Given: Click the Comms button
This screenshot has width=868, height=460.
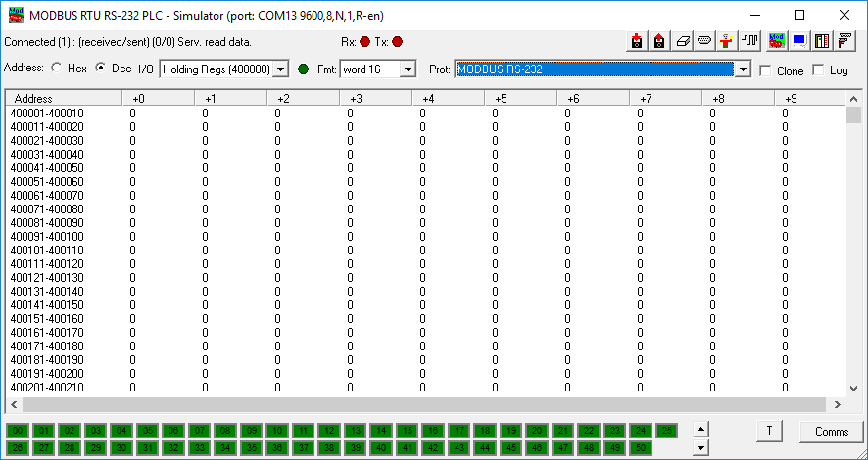Looking at the screenshot, I should tap(832, 432).
